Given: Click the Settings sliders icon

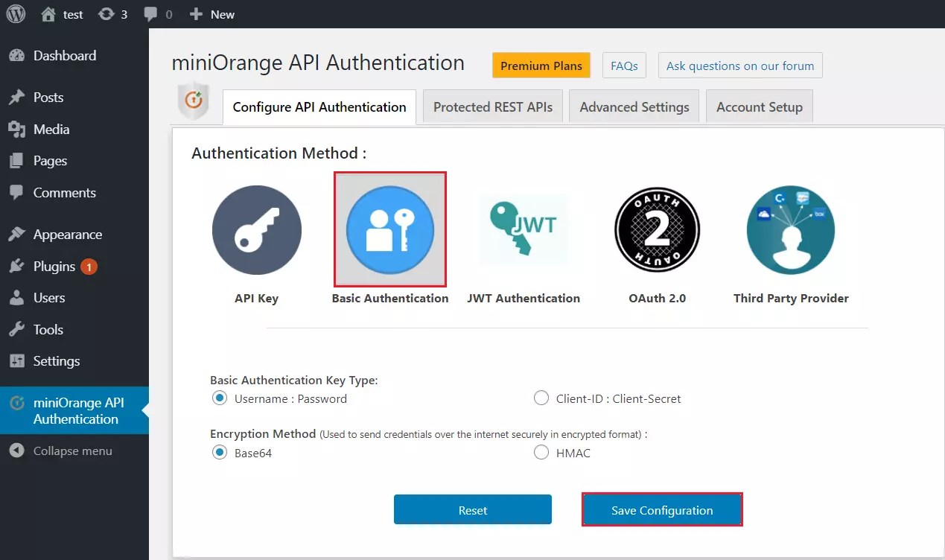Looking at the screenshot, I should coord(16,361).
